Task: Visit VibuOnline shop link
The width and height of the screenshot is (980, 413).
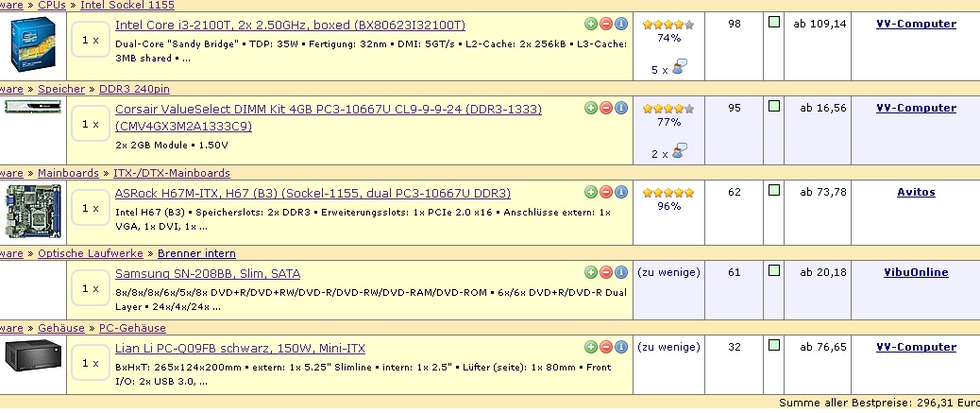Action: point(916,272)
